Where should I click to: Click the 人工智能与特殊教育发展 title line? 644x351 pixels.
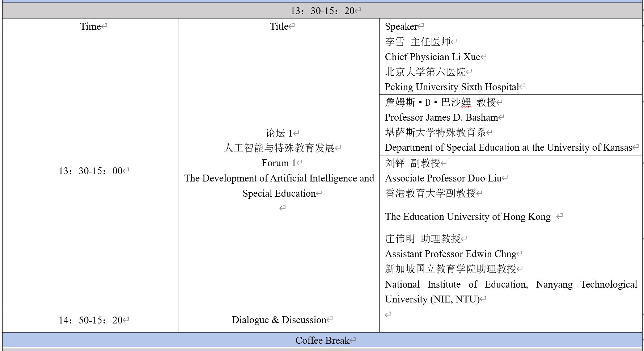click(279, 148)
